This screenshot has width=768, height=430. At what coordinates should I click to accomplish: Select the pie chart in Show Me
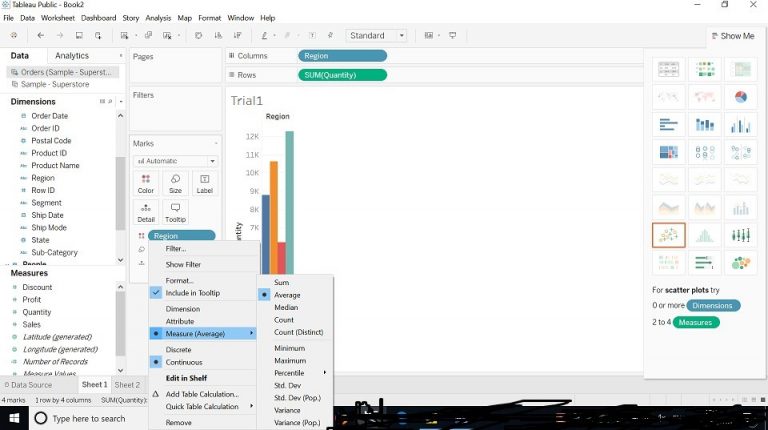pyautogui.click(x=741, y=97)
